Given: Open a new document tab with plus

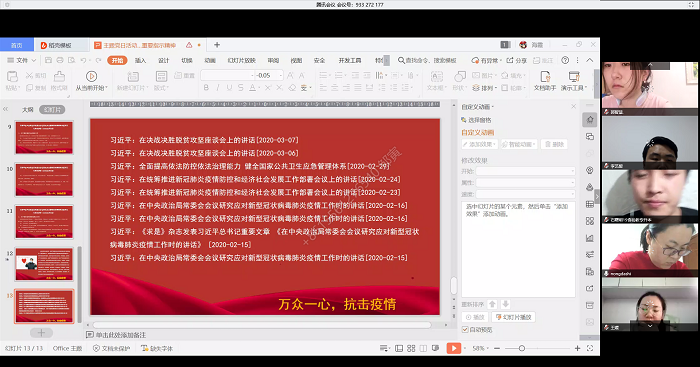Looking at the screenshot, I should click(x=217, y=45).
